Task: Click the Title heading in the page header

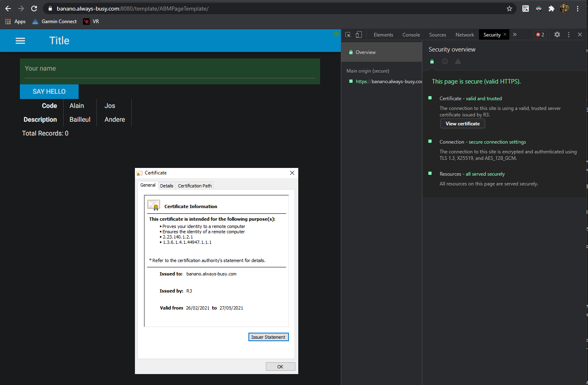Action: [60, 41]
